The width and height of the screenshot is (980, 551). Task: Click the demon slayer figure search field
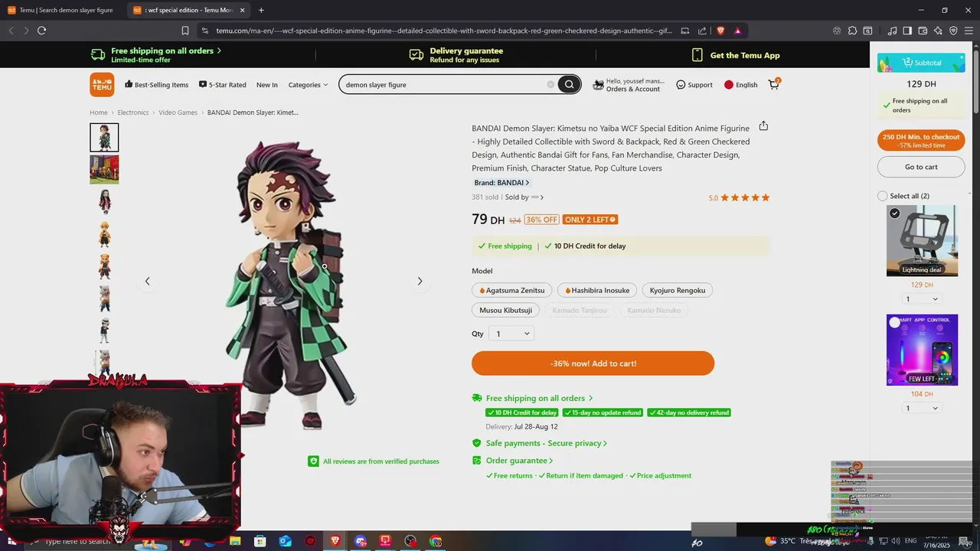(444, 84)
